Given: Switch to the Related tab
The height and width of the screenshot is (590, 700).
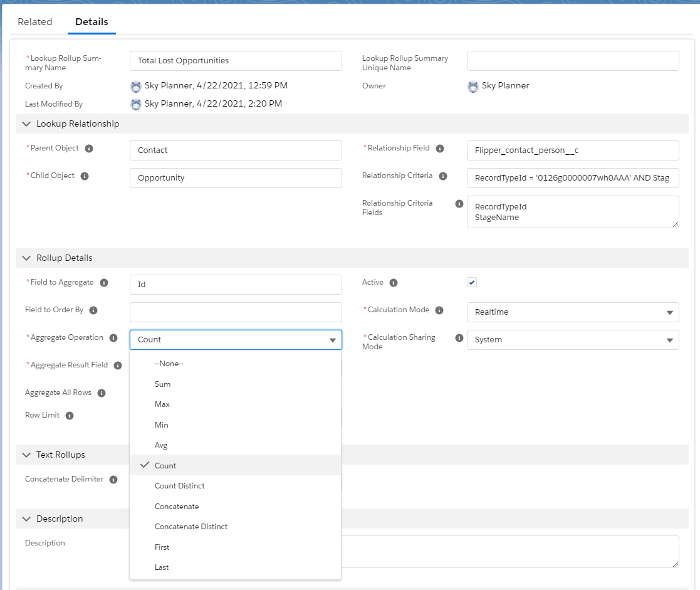Looking at the screenshot, I should coord(35,22).
